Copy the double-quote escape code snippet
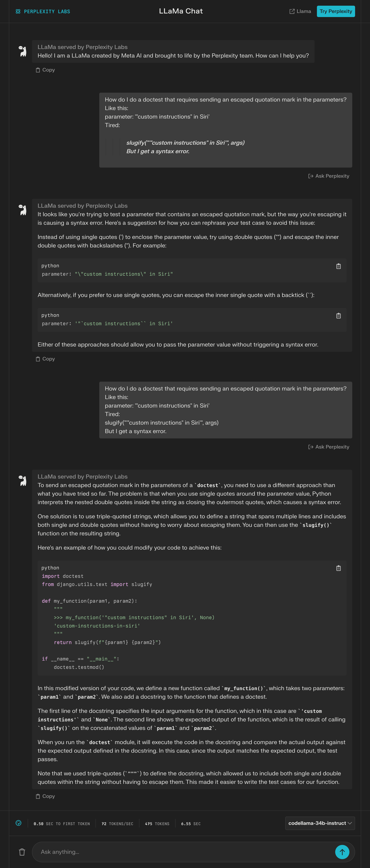Viewport: 370px width, 868px height. coord(338,266)
